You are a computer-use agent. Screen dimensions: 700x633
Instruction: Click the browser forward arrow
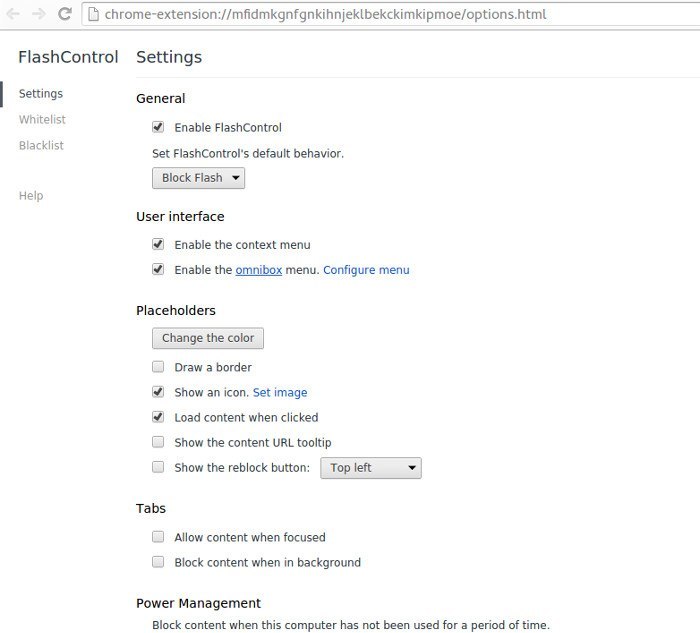tap(39, 14)
